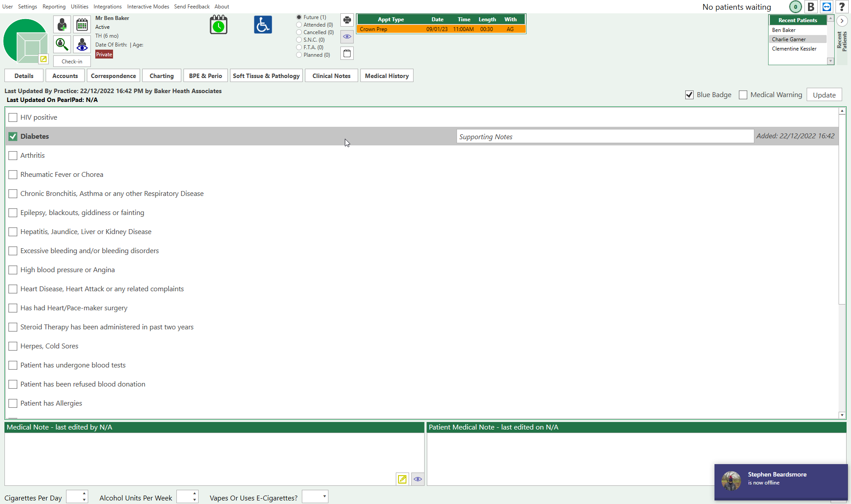Viewport: 851px width, 504px height.
Task: Click the patient search magnifier icon
Action: (62, 44)
